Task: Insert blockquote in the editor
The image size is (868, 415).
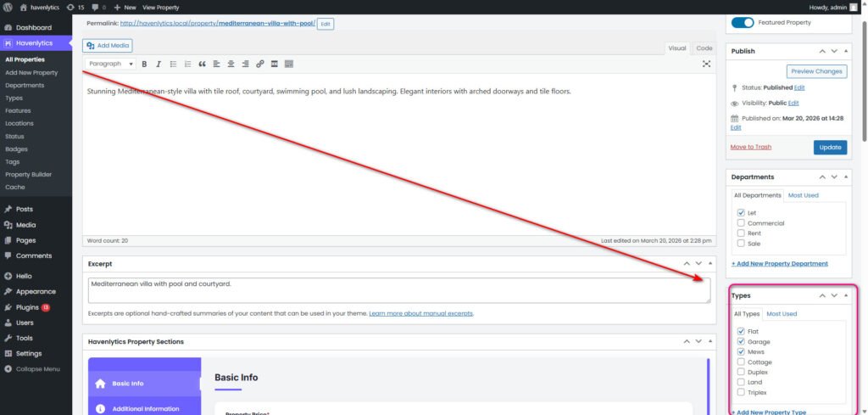Action: 202,64
